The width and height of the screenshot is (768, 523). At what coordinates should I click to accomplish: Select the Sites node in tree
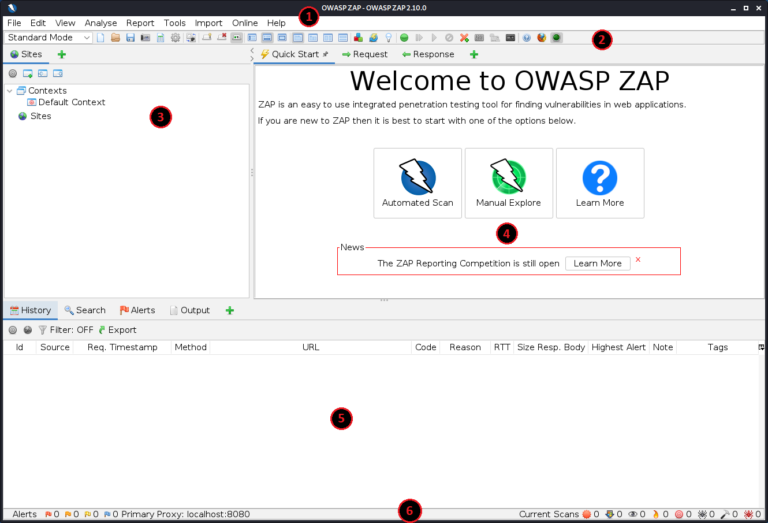34,116
